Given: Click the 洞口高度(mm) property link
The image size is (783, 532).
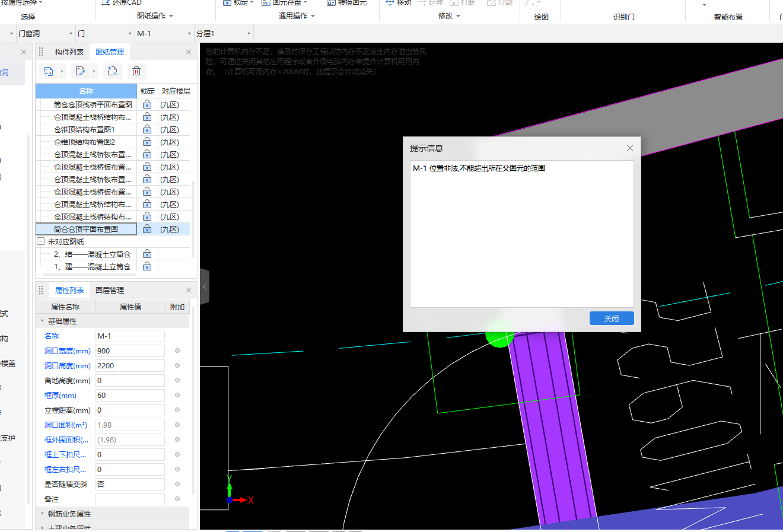Looking at the screenshot, I should [x=67, y=366].
